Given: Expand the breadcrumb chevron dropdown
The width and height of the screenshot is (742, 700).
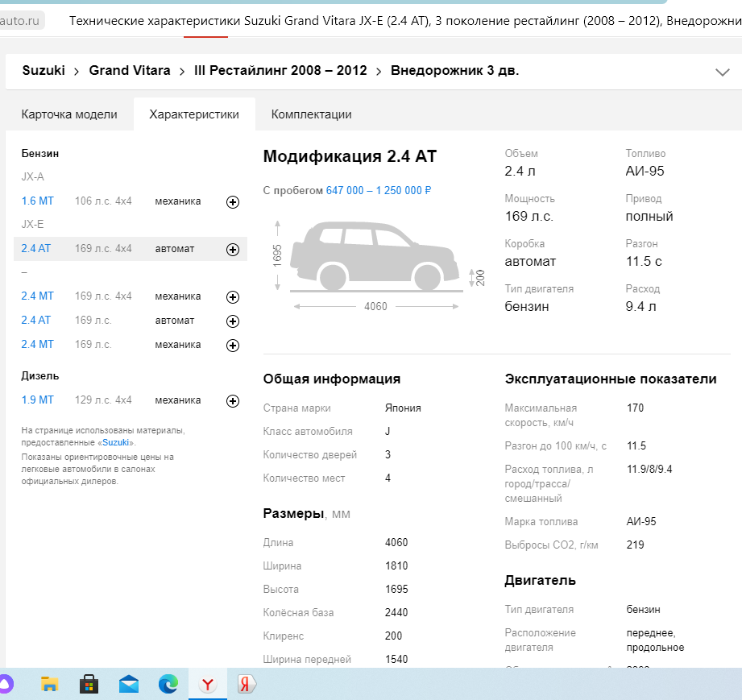Looking at the screenshot, I should 722,72.
